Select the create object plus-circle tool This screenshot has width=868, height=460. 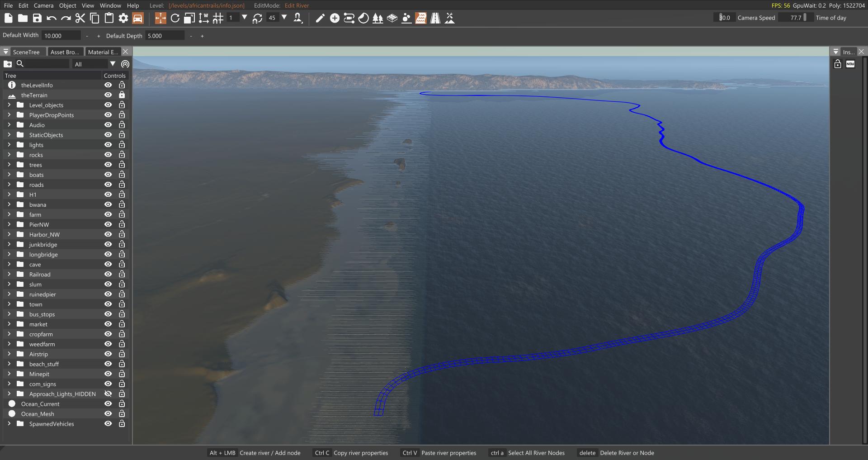point(335,18)
